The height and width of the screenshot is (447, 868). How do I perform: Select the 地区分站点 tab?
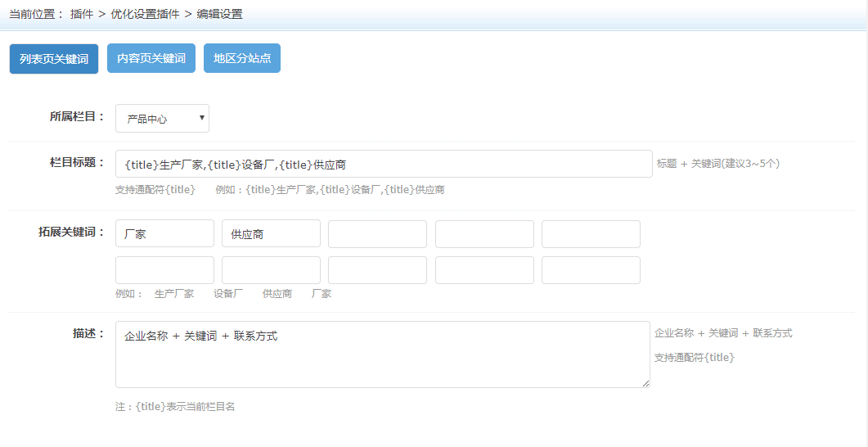click(x=242, y=59)
